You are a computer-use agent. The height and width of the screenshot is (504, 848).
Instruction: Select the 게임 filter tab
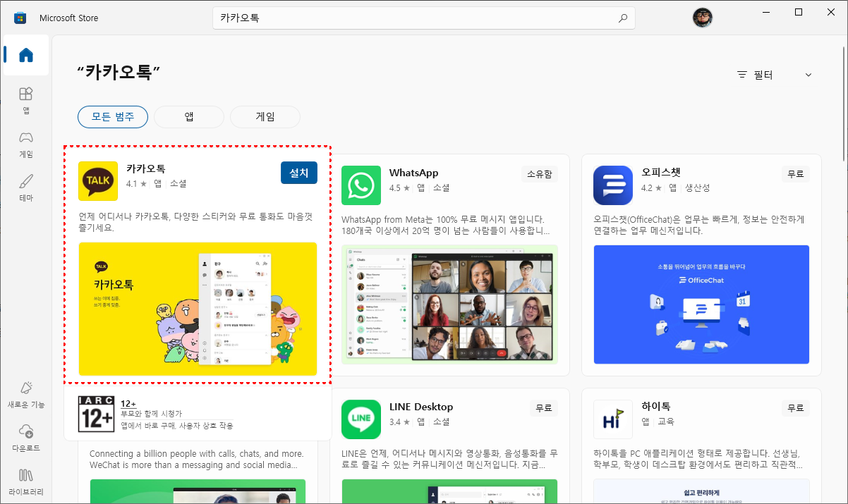click(x=265, y=117)
